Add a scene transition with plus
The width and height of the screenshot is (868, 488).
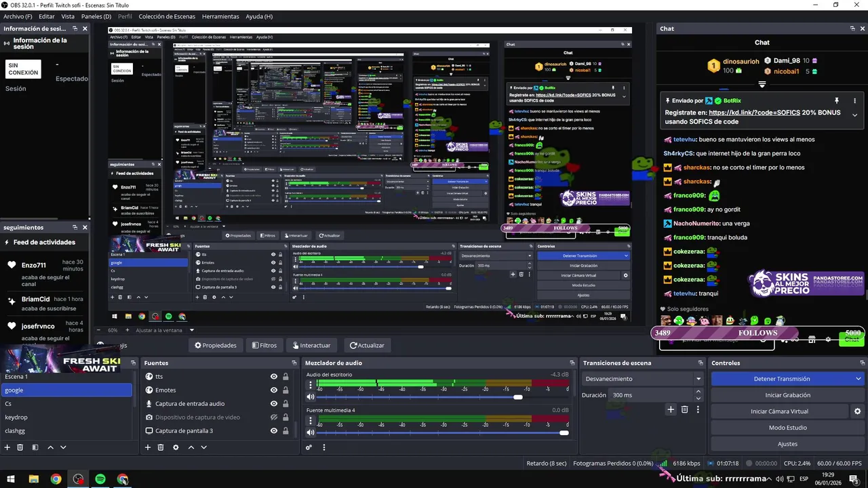(x=671, y=409)
